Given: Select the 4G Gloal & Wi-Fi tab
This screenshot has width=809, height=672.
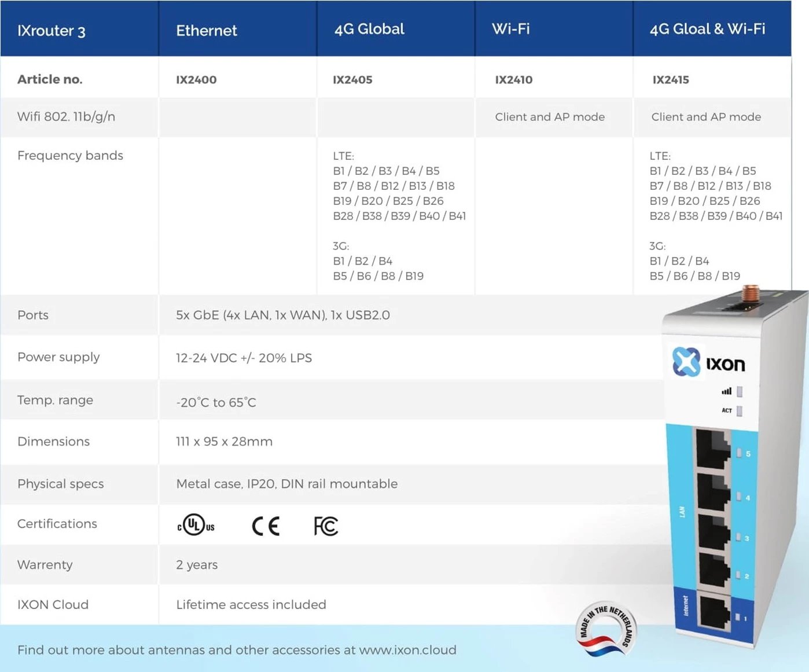Looking at the screenshot, I should click(707, 29).
